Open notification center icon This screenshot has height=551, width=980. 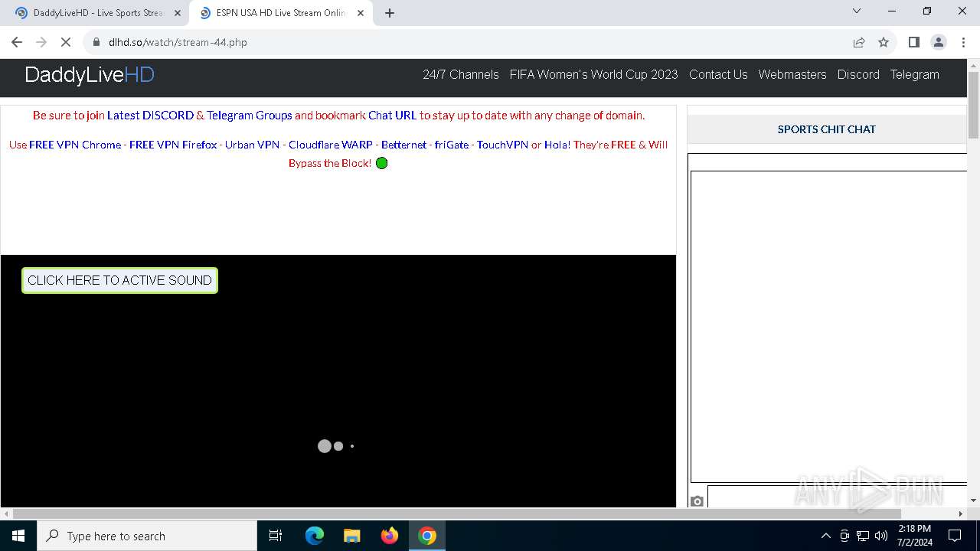click(x=955, y=536)
